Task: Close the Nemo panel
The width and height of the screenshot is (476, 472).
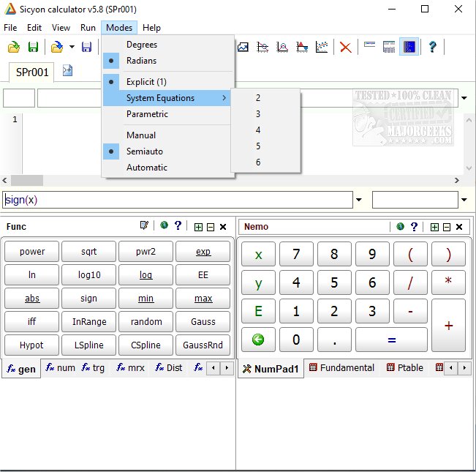Action: 459,227
